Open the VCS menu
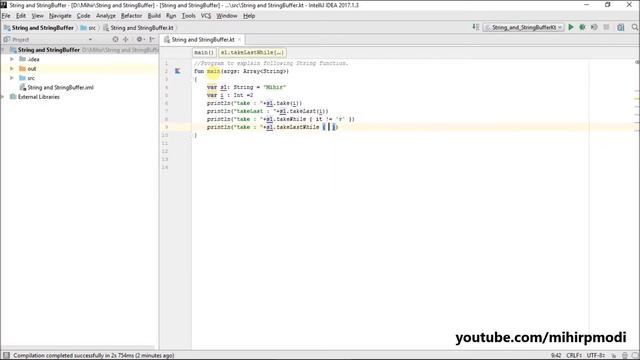Image resolution: width=640 pixels, height=360 pixels. pos(206,16)
